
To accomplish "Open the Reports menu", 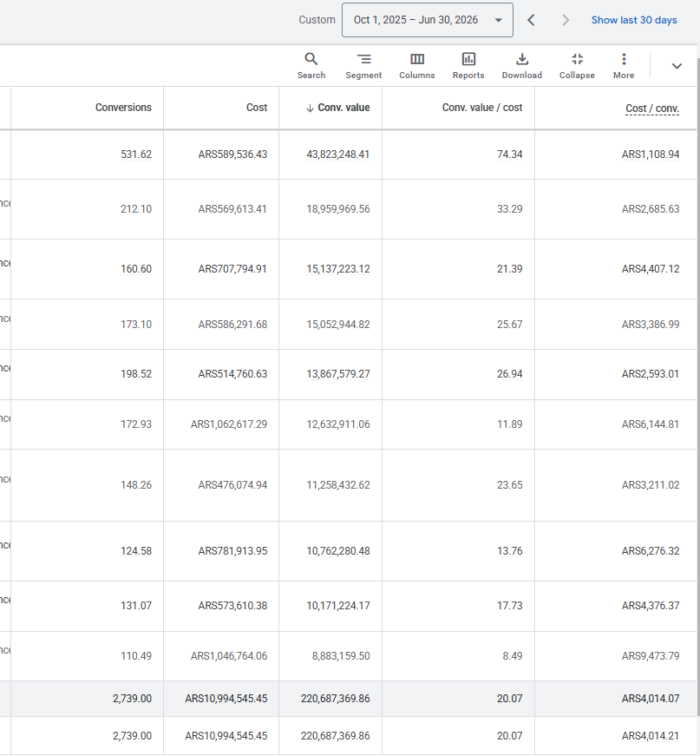I will (468, 66).
